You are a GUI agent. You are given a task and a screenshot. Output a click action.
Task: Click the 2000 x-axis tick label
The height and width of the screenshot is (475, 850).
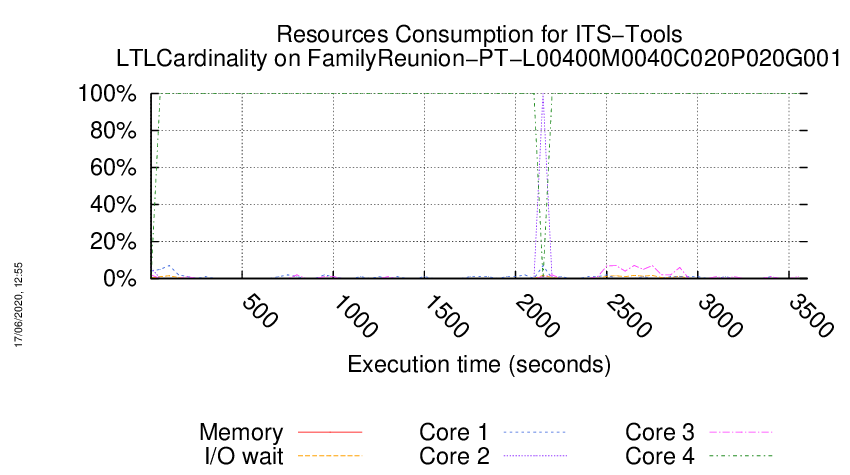pyautogui.click(x=537, y=316)
